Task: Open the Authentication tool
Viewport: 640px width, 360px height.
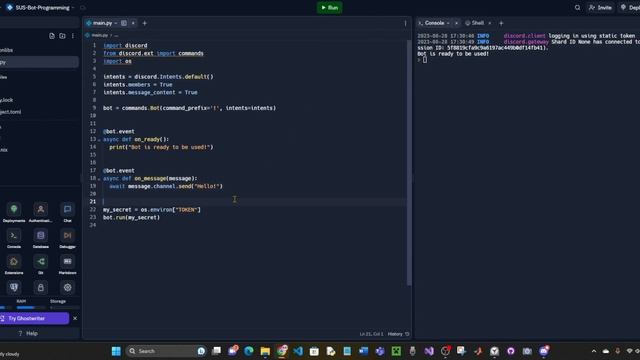Action: (40, 212)
